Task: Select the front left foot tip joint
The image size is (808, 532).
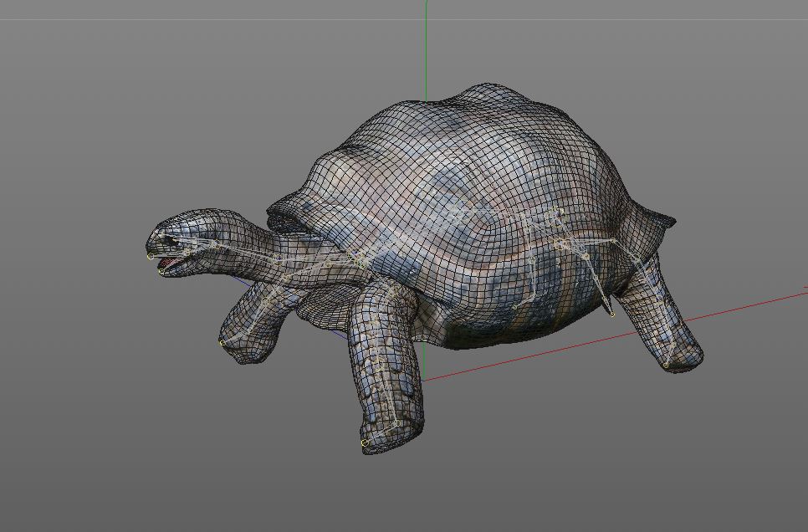Action: click(222, 342)
